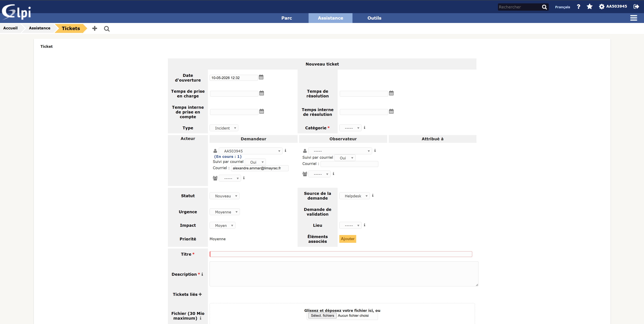Go to Assistance breadcrumb
The height and width of the screenshot is (324, 644).
[40, 28]
